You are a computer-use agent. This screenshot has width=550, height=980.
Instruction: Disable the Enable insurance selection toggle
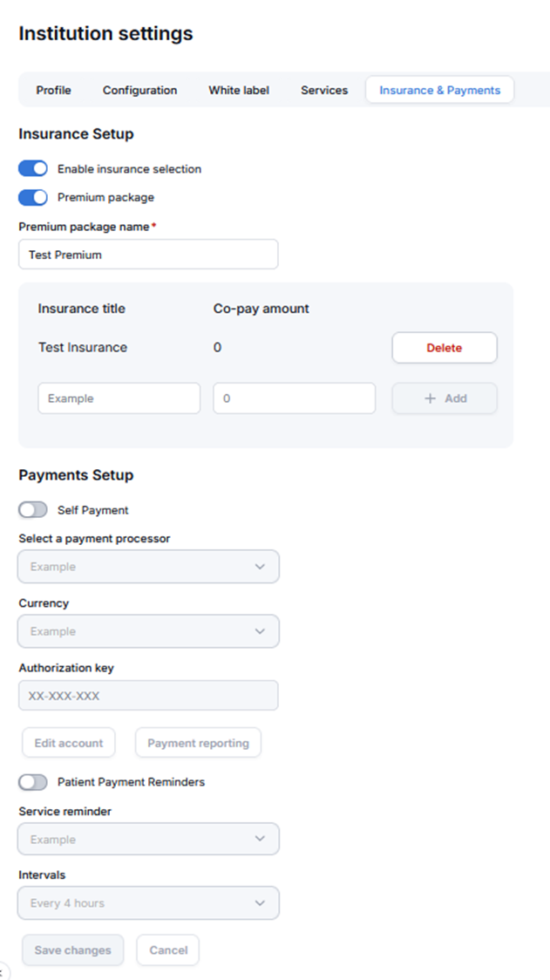tap(33, 169)
